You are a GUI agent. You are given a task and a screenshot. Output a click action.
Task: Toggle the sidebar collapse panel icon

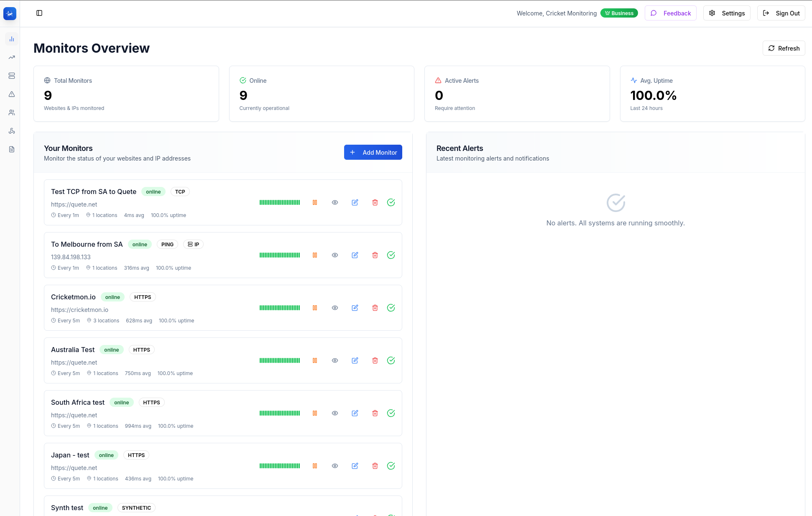(x=39, y=13)
